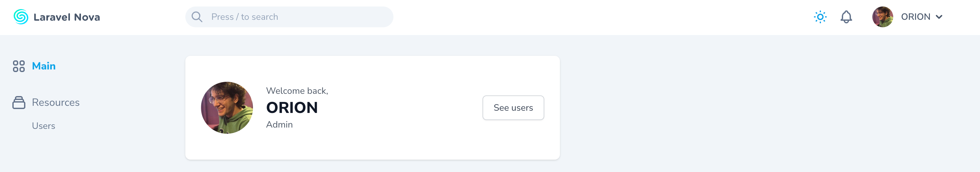Open the ORION username menu in header
Viewport: 980px width, 172px height.
click(x=915, y=17)
